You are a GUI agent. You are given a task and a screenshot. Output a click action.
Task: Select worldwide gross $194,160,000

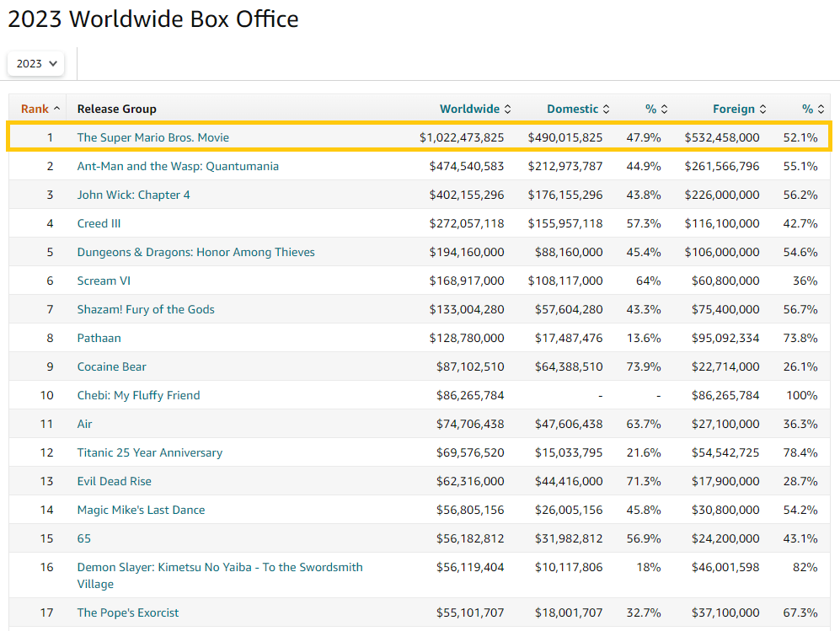click(467, 252)
